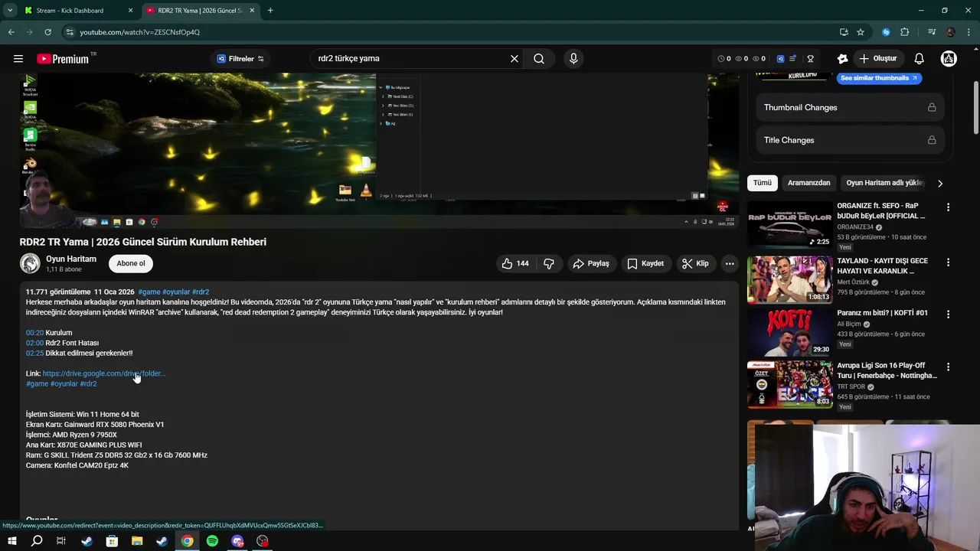This screenshot has width=980, height=551.
Task: Click the #rdr2 hashtag under the link
Action: click(x=88, y=383)
